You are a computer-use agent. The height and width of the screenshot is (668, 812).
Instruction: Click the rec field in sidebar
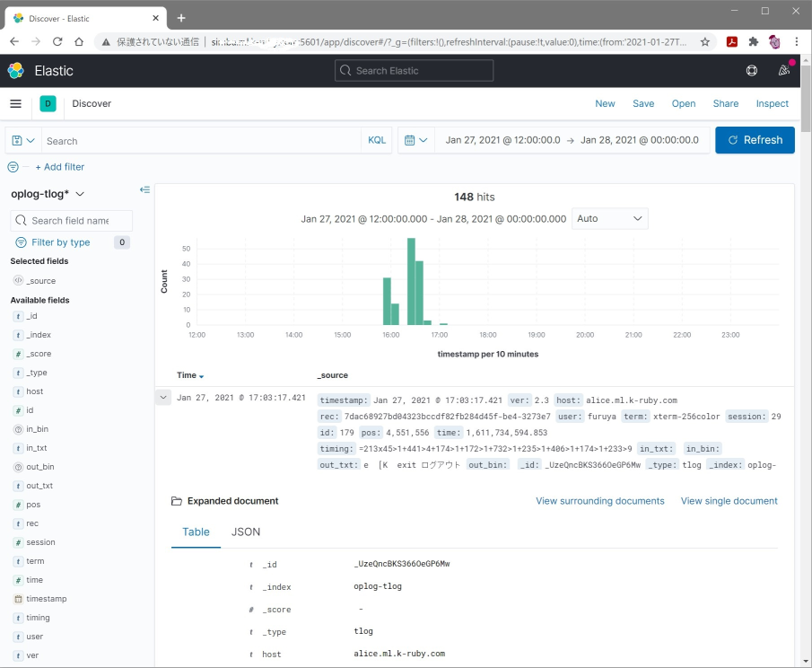coord(32,523)
